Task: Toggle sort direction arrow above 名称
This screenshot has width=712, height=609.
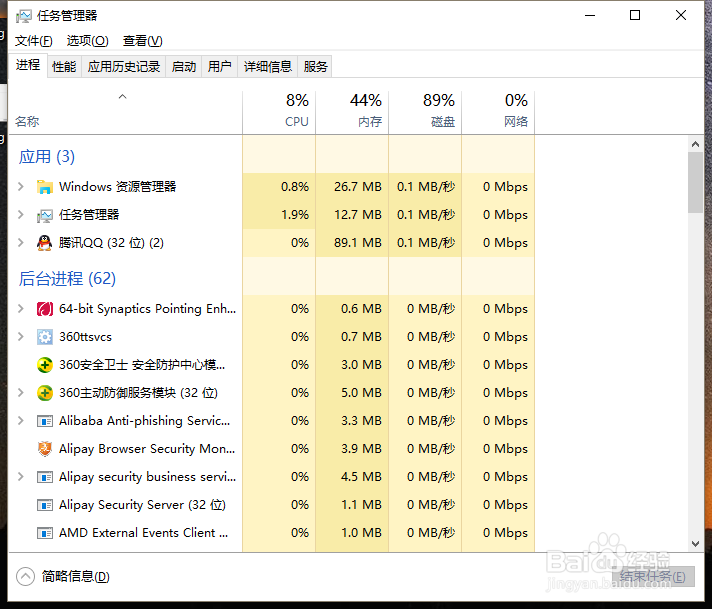Action: click(122, 96)
